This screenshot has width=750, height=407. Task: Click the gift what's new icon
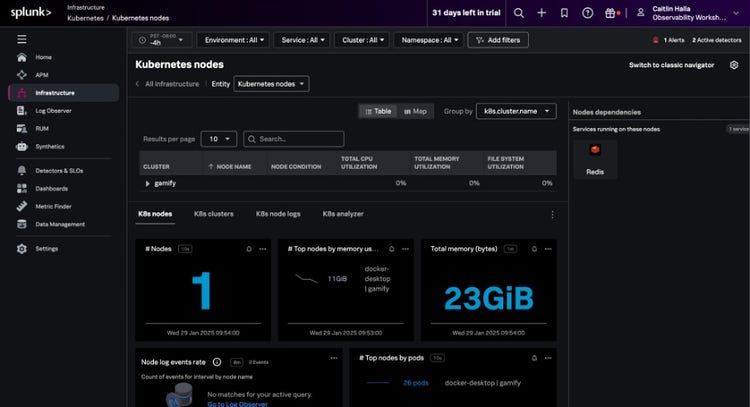click(x=610, y=13)
